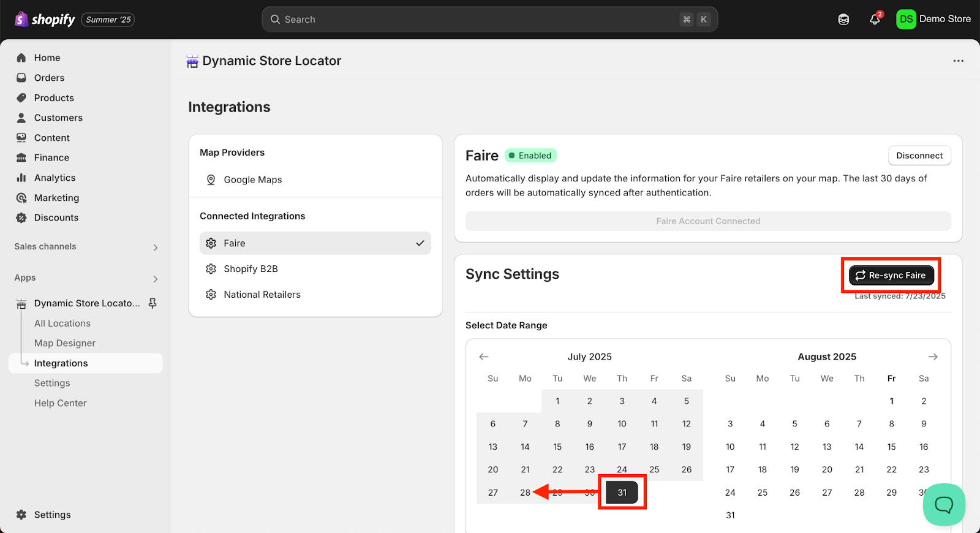Open the Marketing target icon
Screen dimensions: 980x533
tap(21, 198)
